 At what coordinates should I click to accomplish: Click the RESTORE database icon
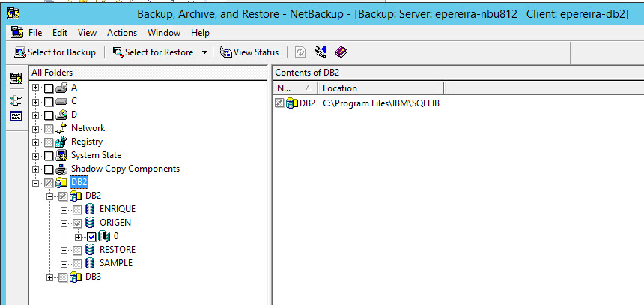(x=90, y=250)
